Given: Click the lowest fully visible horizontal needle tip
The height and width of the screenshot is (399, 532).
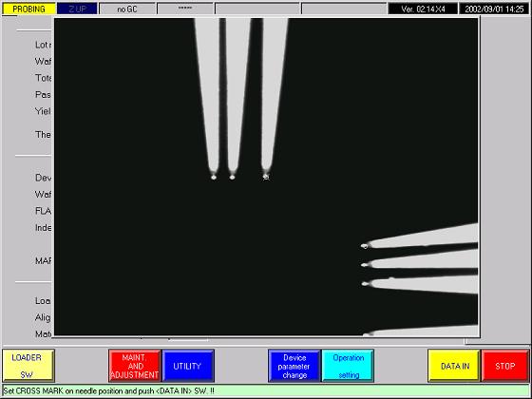Looking at the screenshot, I should coord(365,284).
